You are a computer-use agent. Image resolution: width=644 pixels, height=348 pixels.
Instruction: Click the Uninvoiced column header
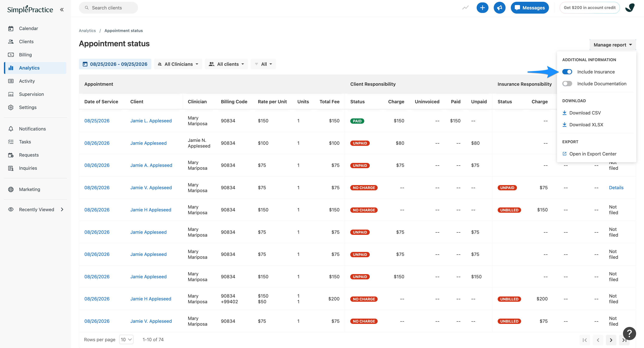(x=427, y=102)
